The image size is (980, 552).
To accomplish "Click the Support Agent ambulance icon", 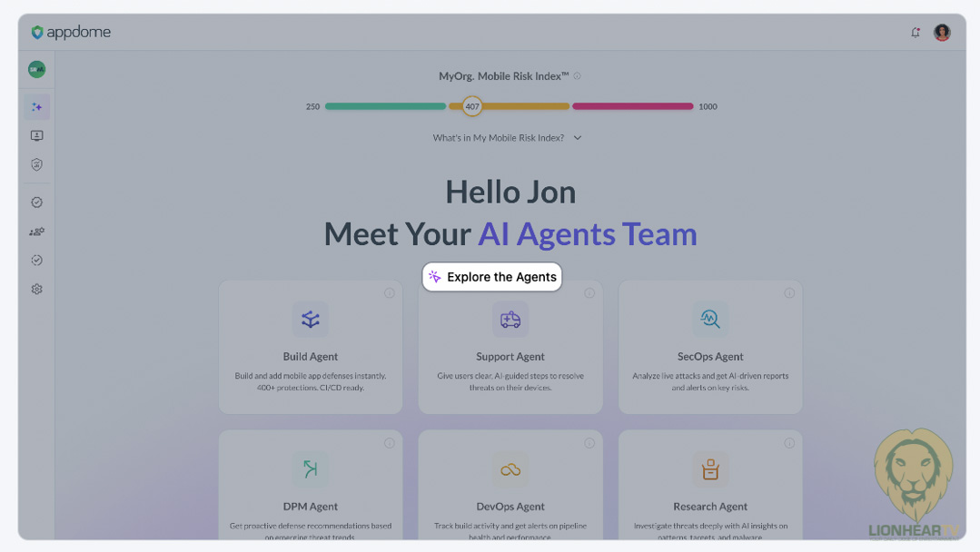I will click(510, 320).
